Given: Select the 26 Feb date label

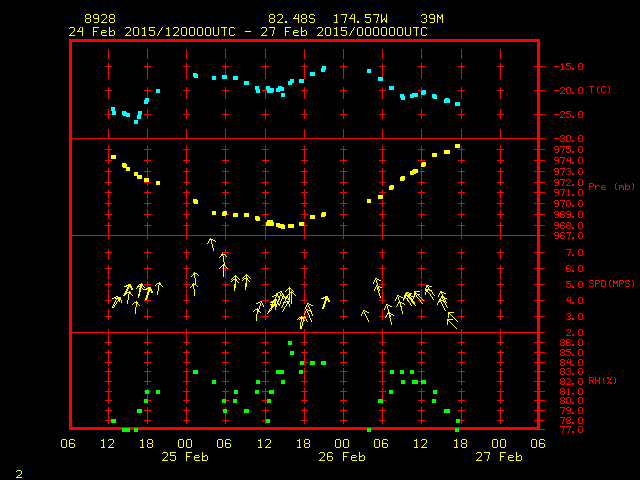Looking at the screenshot, I should 342,457.
